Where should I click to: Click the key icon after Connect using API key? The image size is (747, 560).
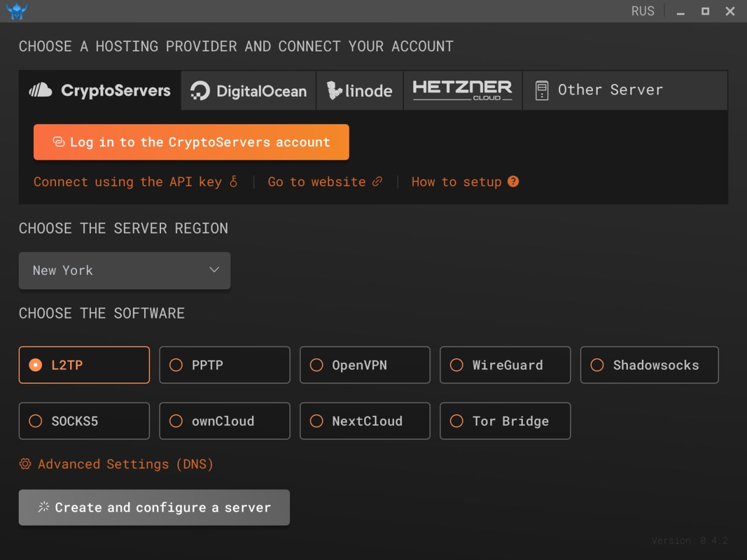tap(233, 181)
